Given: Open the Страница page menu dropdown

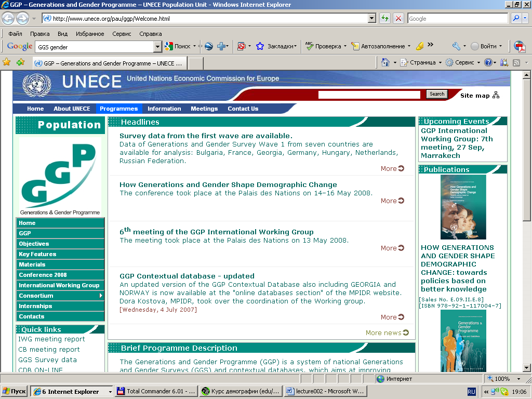Looking at the screenshot, I should point(440,63).
